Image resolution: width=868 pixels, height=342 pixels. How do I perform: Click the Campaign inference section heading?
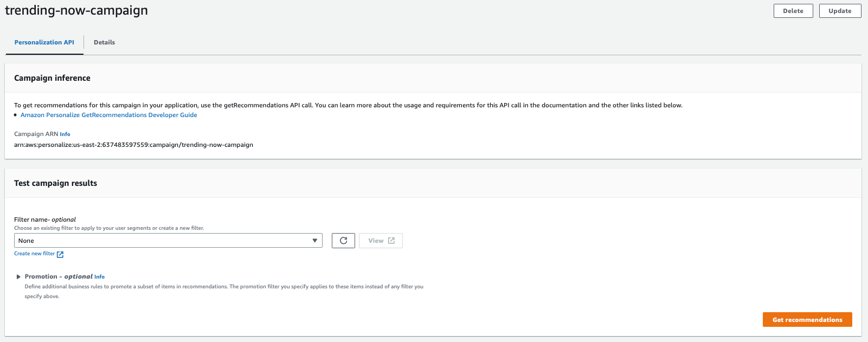52,78
